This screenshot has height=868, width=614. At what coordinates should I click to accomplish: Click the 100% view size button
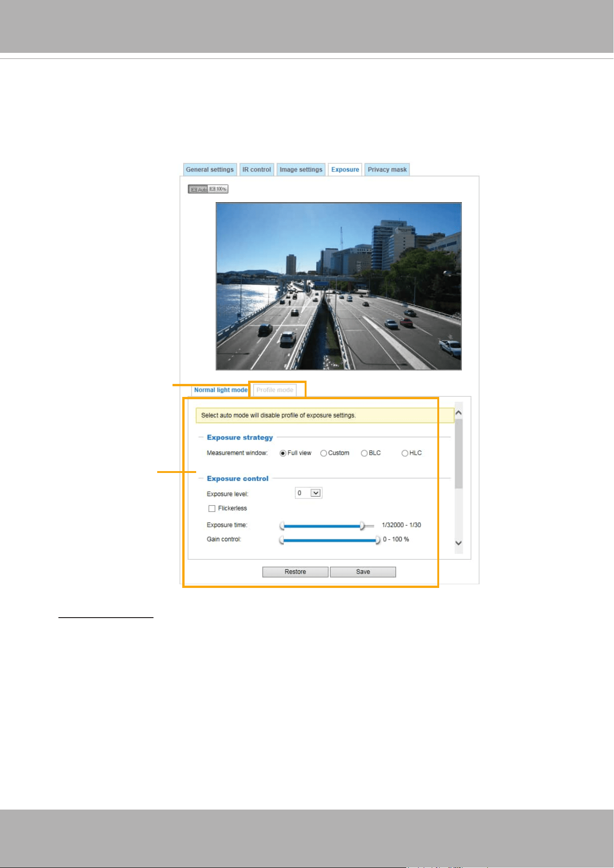pos(218,189)
